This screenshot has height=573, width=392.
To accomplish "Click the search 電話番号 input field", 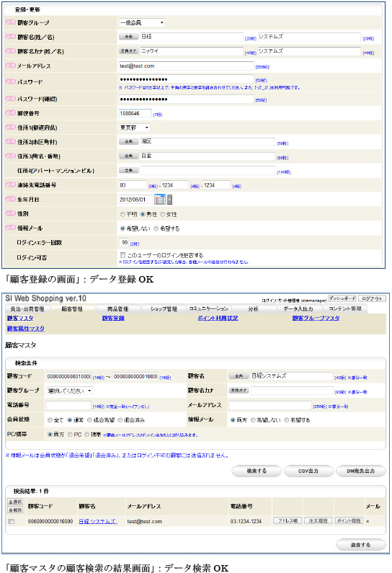I will pos(68,405).
